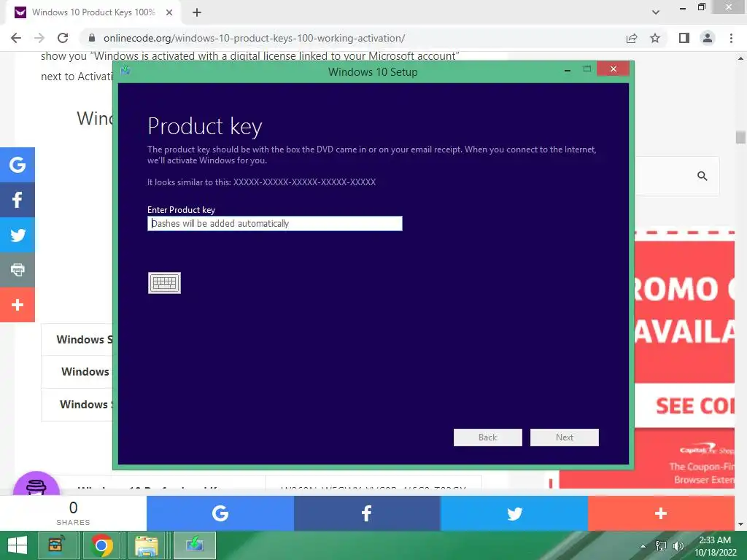This screenshot has width=747, height=560.
Task: Open network status tray icon
Action: click(x=661, y=546)
